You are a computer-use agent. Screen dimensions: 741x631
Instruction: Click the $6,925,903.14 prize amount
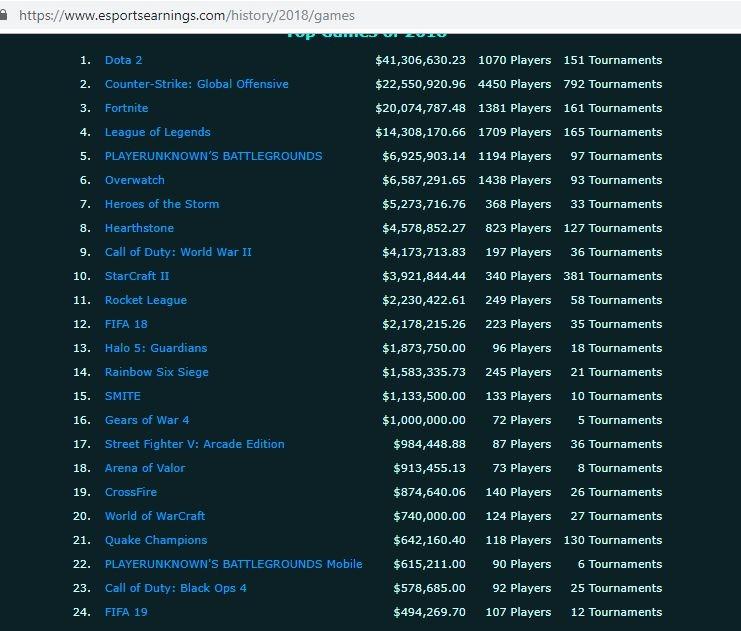click(x=424, y=156)
